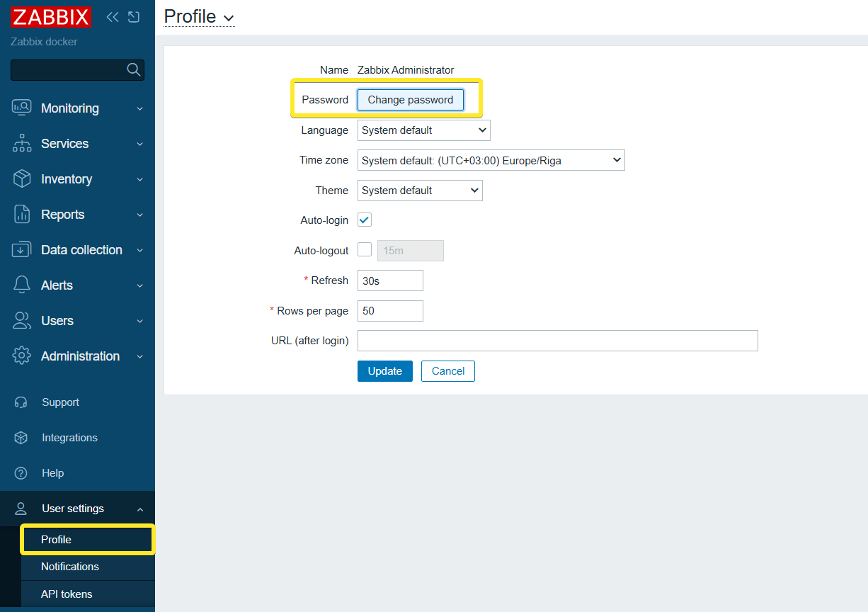Click the Alerts bell icon
The width and height of the screenshot is (868, 612).
tap(22, 285)
